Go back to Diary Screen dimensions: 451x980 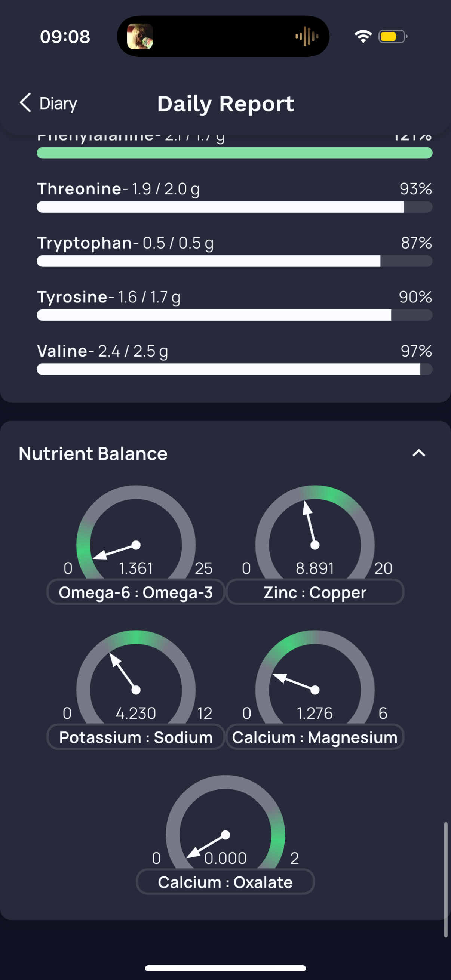[48, 103]
